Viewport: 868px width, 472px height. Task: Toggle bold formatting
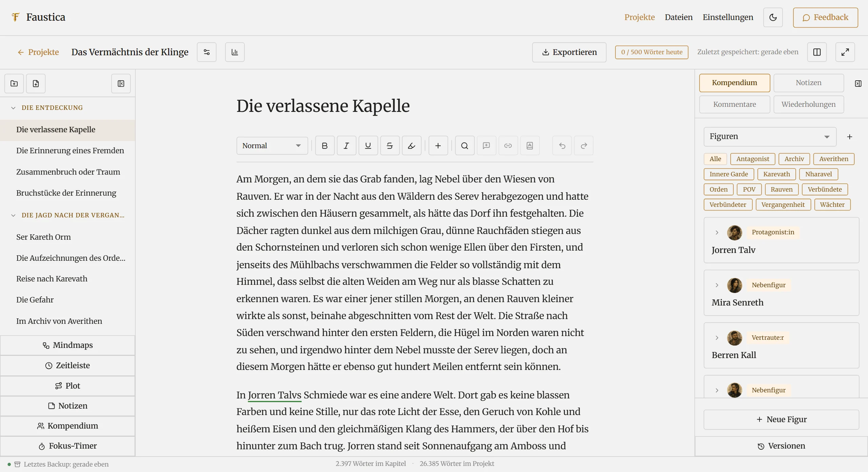click(x=325, y=145)
